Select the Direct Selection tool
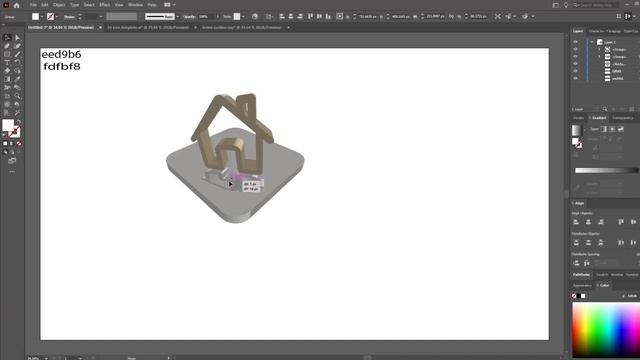The width and height of the screenshot is (640, 360). [17, 38]
